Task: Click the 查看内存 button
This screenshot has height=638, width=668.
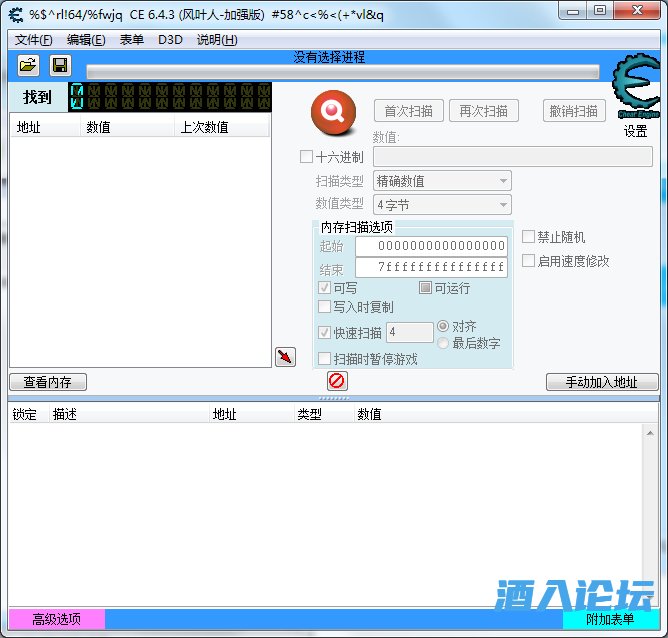Action: click(x=48, y=382)
